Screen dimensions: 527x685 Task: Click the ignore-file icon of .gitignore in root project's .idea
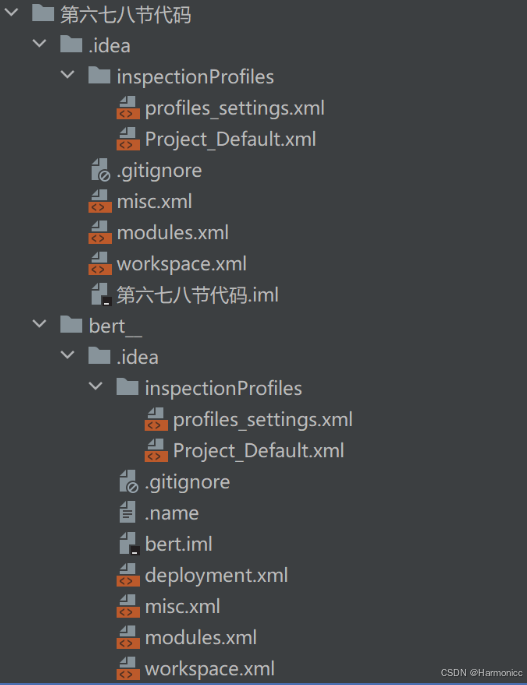pos(101,170)
